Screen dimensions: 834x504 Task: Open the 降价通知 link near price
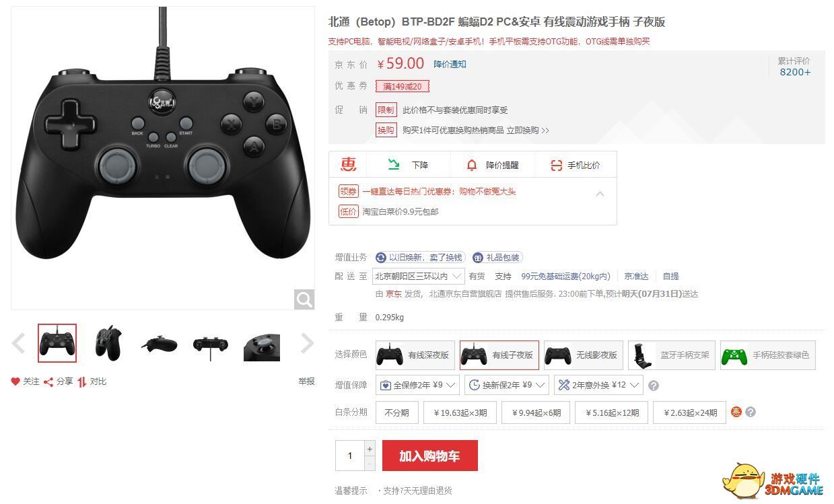tap(450, 65)
